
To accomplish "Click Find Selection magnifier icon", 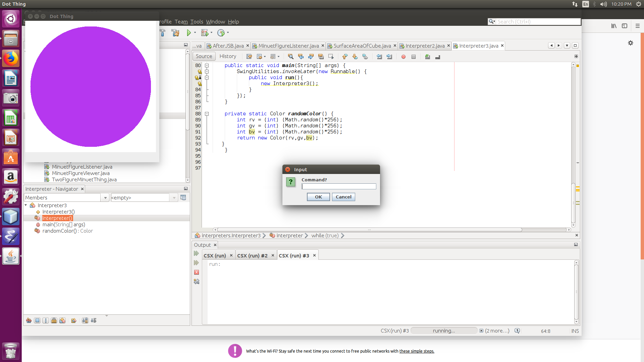I will click(x=290, y=57).
